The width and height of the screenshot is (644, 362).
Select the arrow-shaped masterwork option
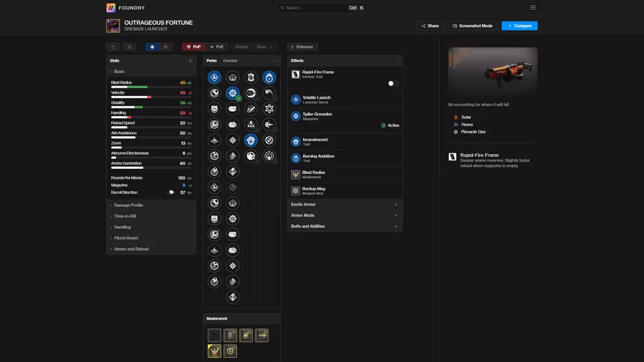(262, 335)
